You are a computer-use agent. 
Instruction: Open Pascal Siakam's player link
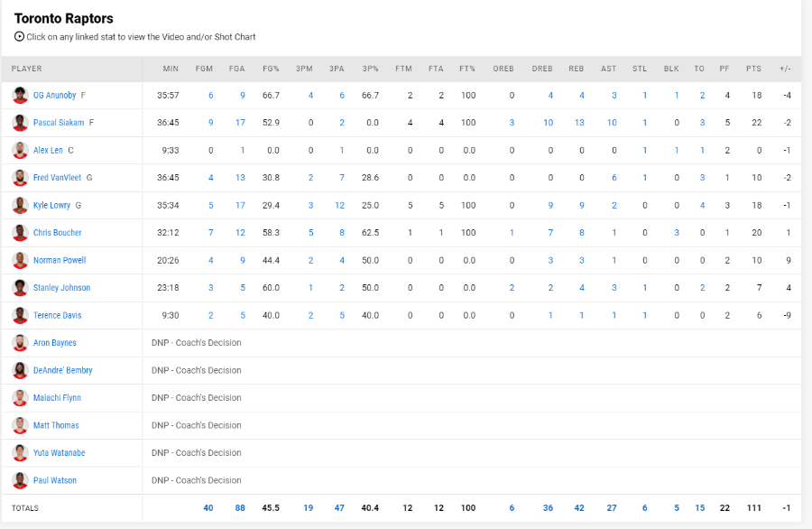[x=59, y=123]
